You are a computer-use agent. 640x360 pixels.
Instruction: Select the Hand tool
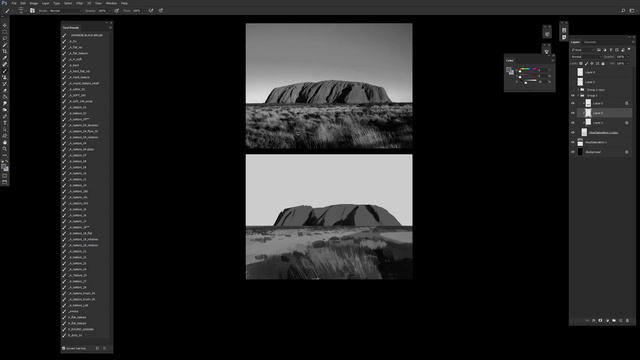click(5, 143)
